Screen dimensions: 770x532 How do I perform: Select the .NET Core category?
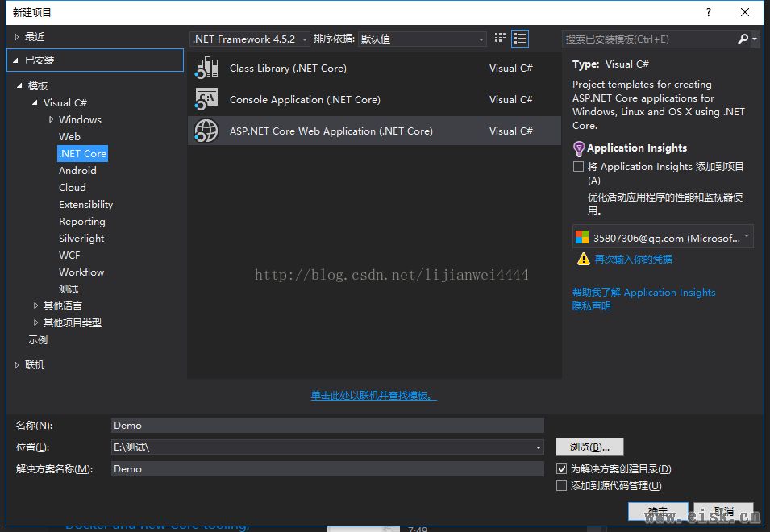[82, 154]
